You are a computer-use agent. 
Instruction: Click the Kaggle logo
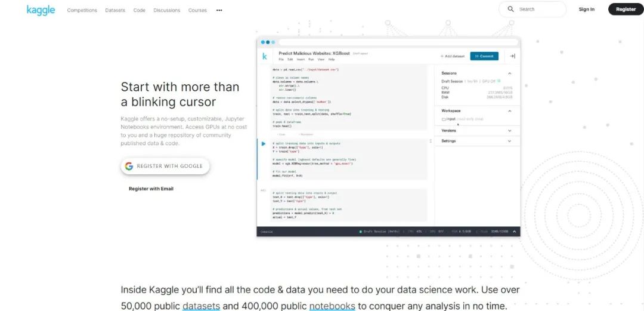[41, 10]
